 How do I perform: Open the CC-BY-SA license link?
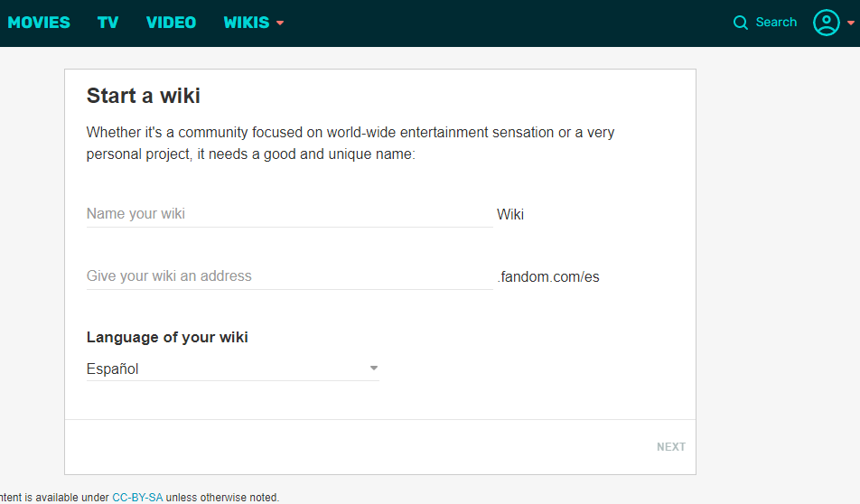tap(137, 498)
